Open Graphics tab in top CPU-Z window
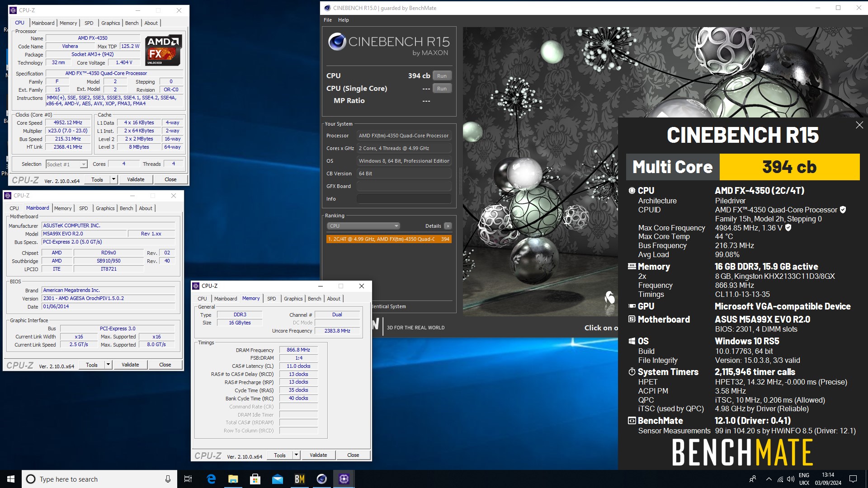The image size is (868, 488). pos(111,23)
